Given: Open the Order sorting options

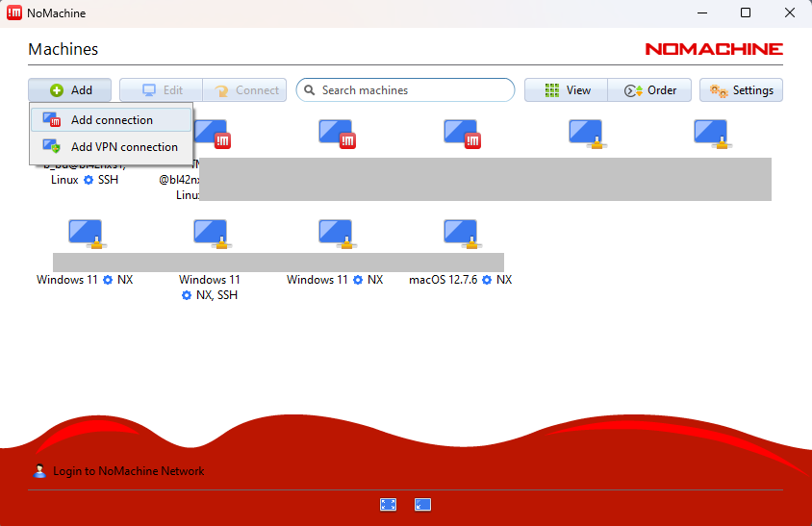Looking at the screenshot, I should [650, 90].
